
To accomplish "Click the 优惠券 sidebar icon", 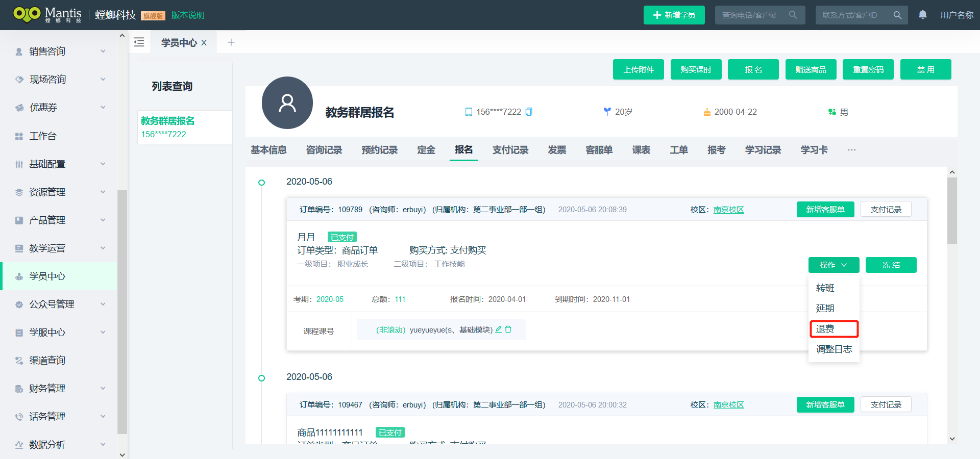I will point(19,108).
